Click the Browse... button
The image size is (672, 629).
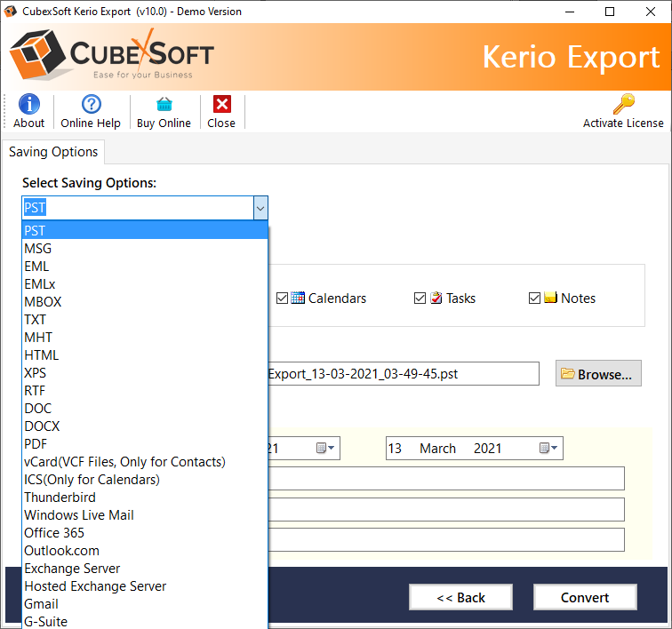pos(598,374)
